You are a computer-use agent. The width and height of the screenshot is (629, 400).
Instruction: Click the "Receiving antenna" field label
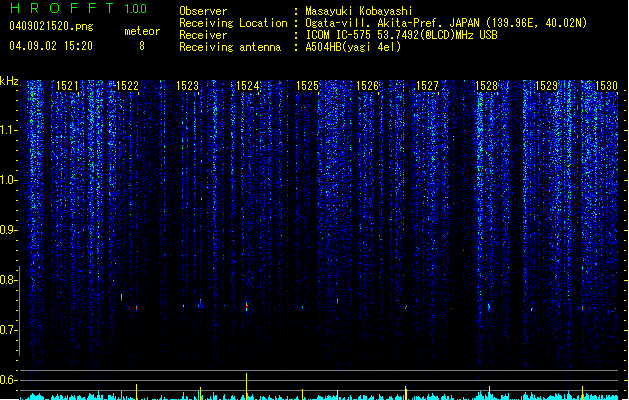(230, 47)
